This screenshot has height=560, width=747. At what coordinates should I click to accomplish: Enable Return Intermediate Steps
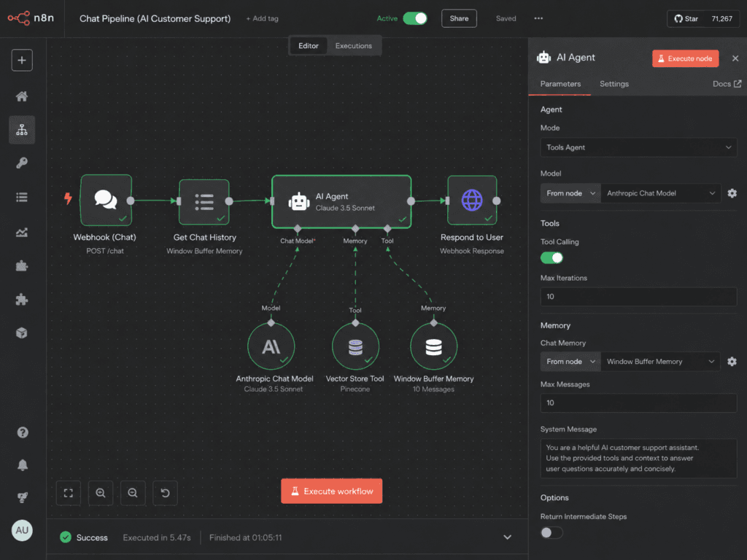551,532
